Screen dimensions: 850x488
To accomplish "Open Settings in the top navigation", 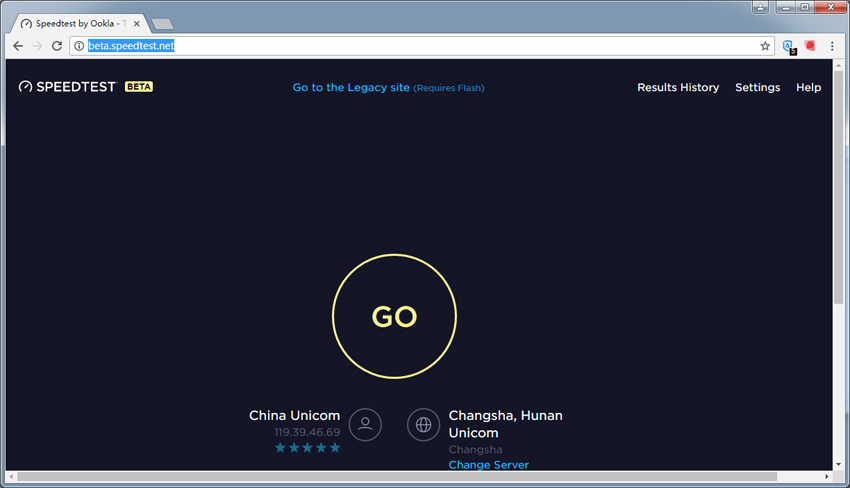I will point(757,88).
